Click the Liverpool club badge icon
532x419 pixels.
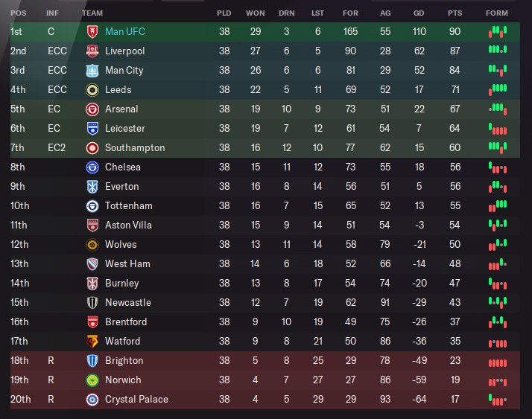(x=92, y=51)
